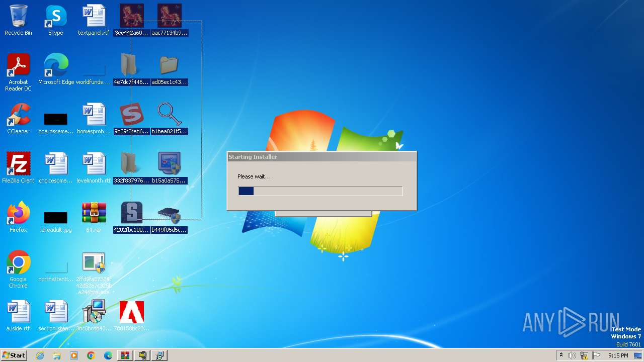
Task: Click the Starting Installer title bar
Action: [x=322, y=157]
